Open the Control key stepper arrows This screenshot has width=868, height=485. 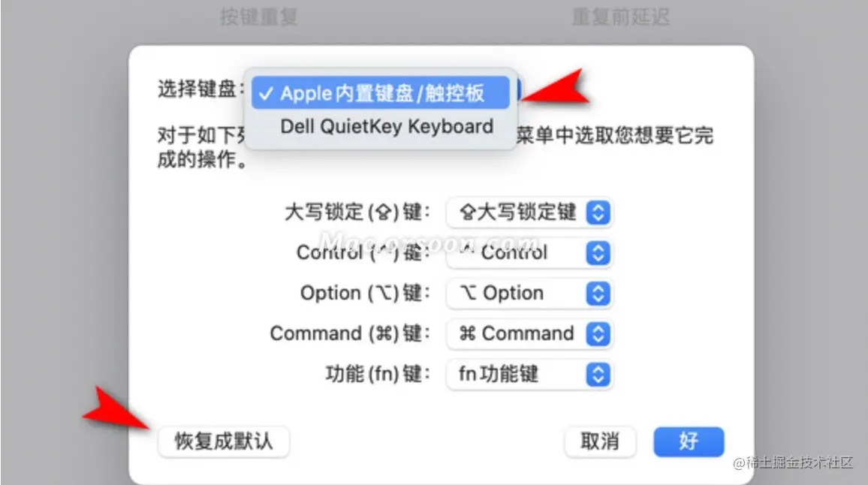598,253
